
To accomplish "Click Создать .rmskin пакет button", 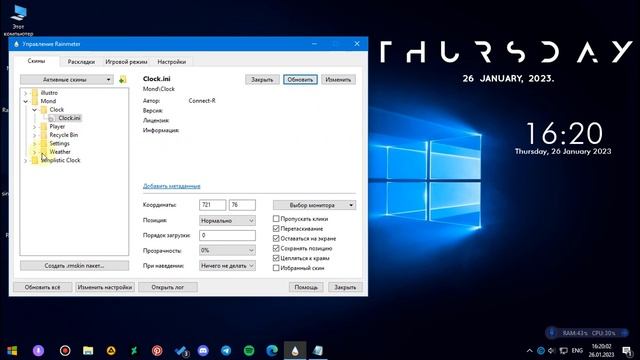I will (x=74, y=266).
